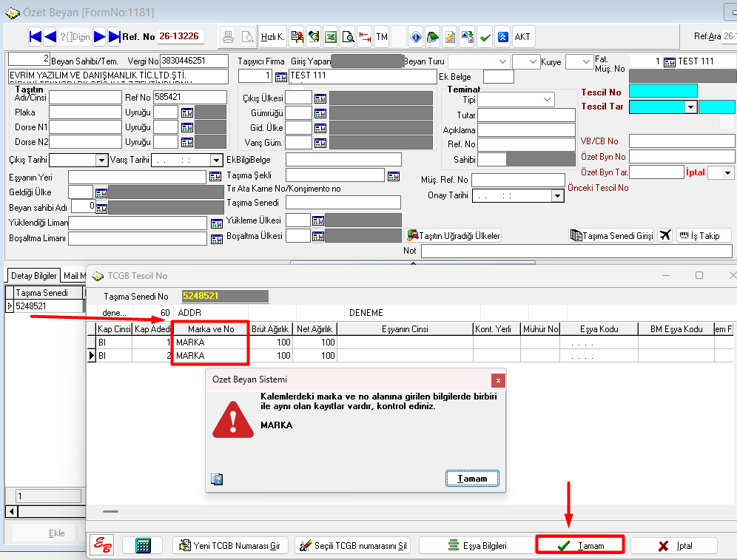This screenshot has width=737, height=560.
Task: Open the Varış Tarihi date dropdown
Action: pyautogui.click(x=216, y=161)
